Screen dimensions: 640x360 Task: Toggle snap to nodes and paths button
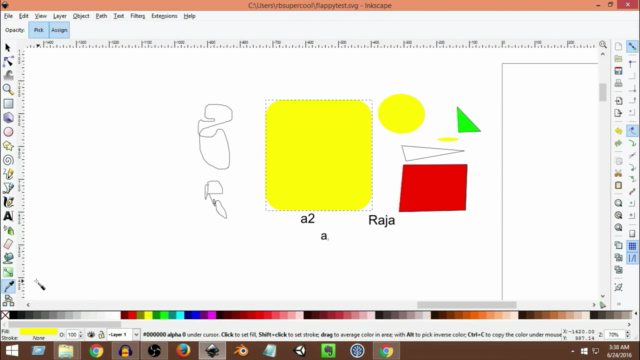point(632,131)
